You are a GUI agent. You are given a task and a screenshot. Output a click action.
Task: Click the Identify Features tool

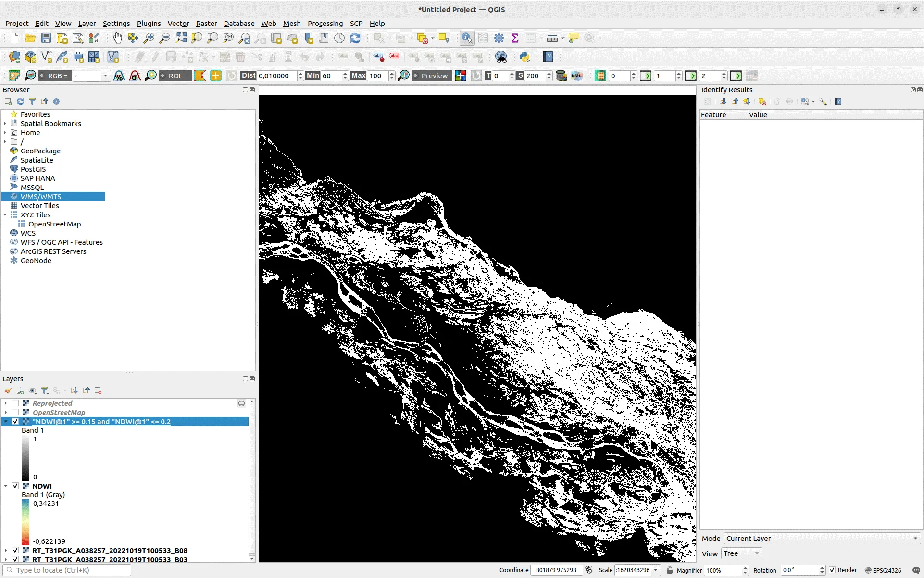467,38
